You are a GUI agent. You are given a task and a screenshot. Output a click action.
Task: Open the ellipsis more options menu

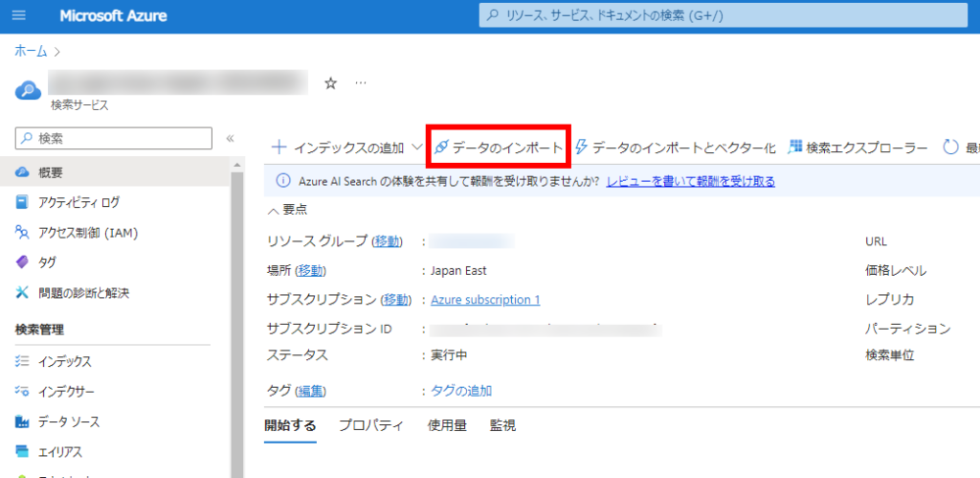(361, 83)
